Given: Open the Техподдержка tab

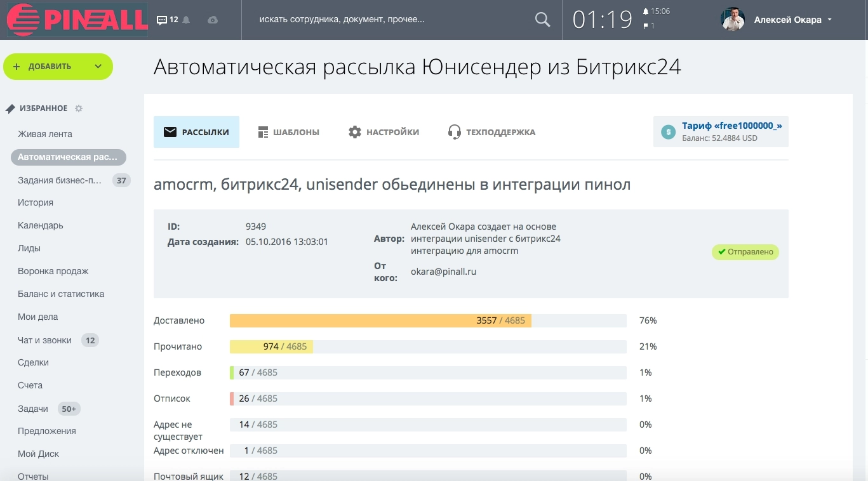Looking at the screenshot, I should click(491, 132).
